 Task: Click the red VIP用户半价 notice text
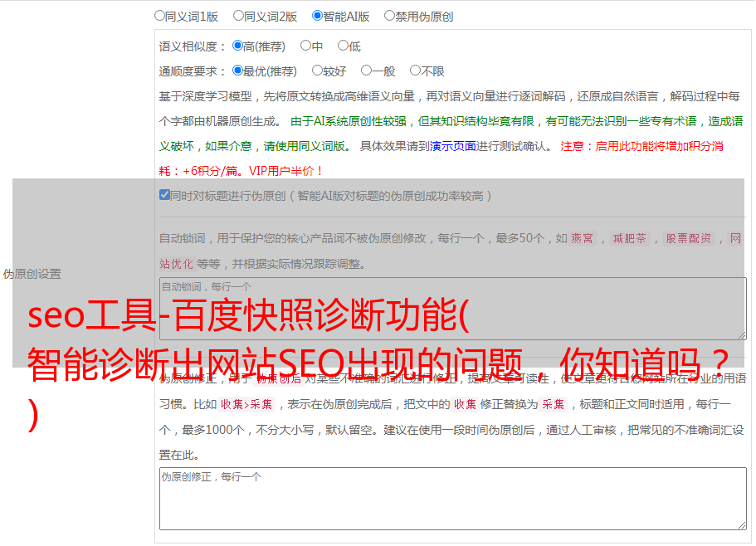coord(286,171)
